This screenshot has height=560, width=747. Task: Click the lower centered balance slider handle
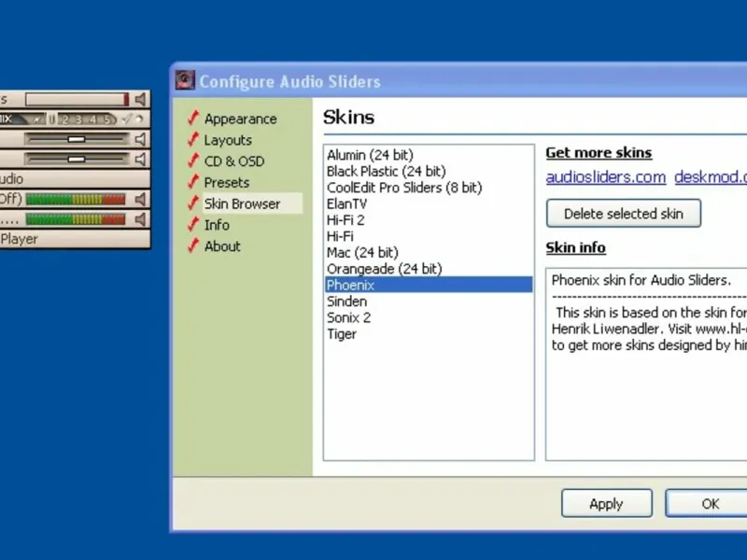click(x=77, y=159)
